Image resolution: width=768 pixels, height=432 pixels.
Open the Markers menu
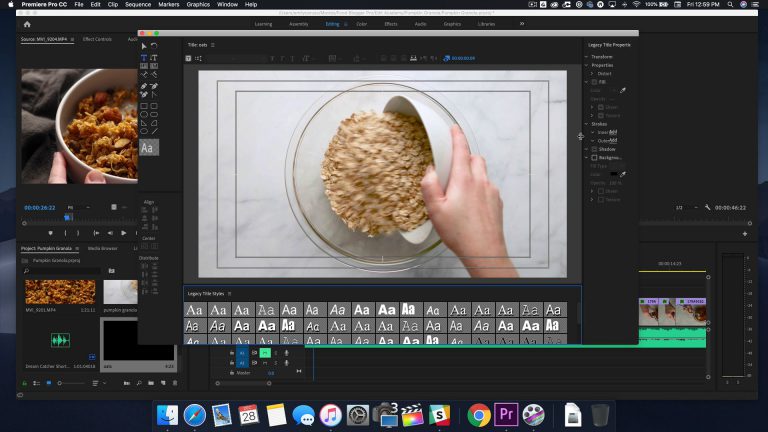[168, 4]
